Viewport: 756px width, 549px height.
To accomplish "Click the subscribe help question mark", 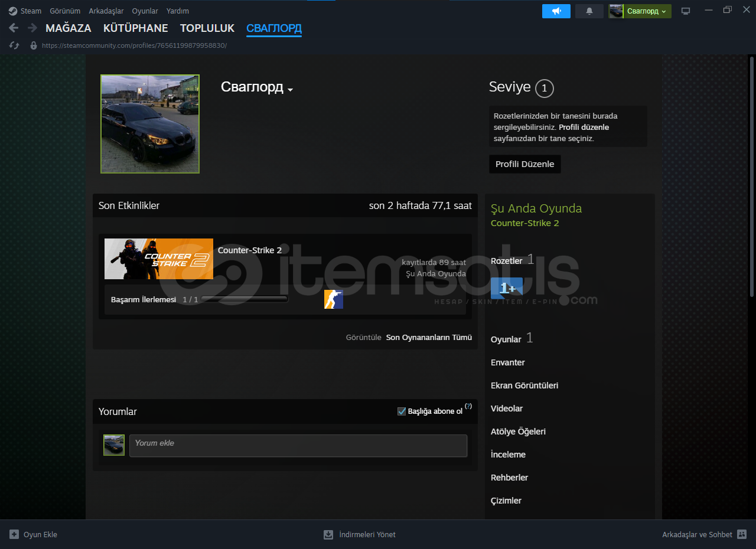I will pos(468,406).
